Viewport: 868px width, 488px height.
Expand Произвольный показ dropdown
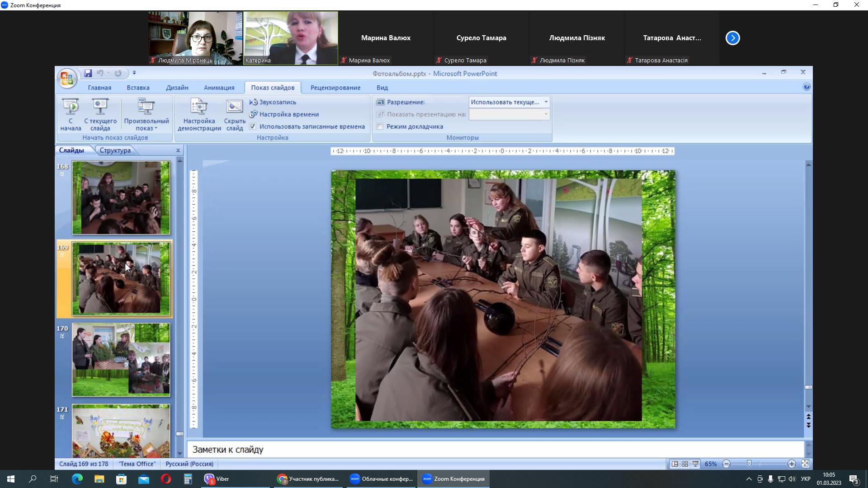(x=146, y=125)
